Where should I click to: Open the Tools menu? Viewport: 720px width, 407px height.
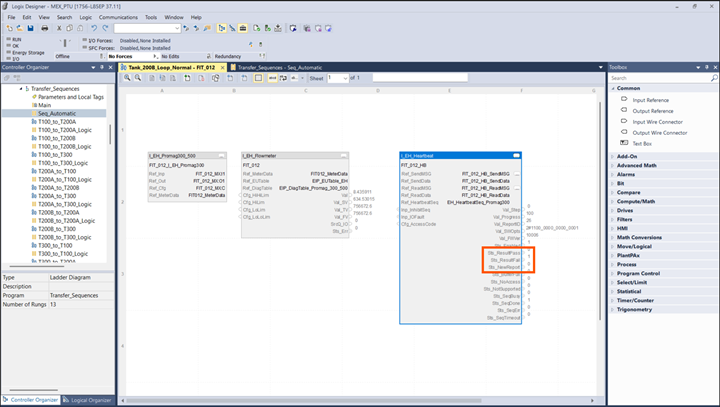tap(151, 17)
